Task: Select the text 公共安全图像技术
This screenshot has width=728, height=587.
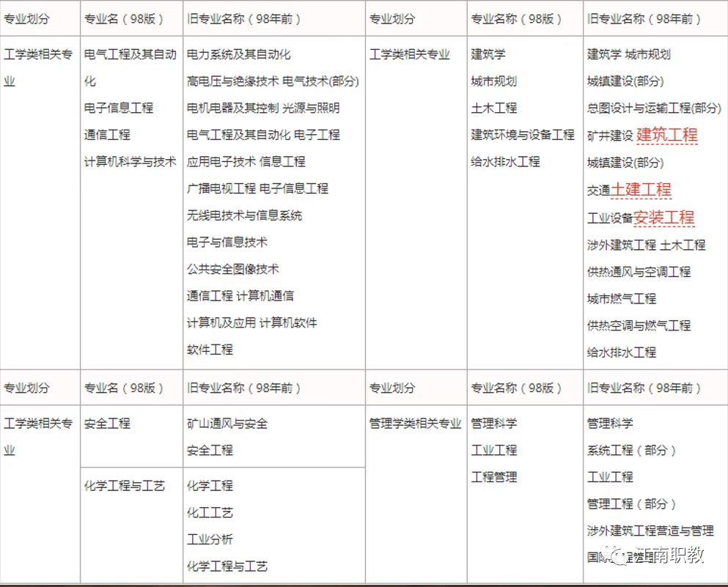Action: pyautogui.click(x=232, y=269)
